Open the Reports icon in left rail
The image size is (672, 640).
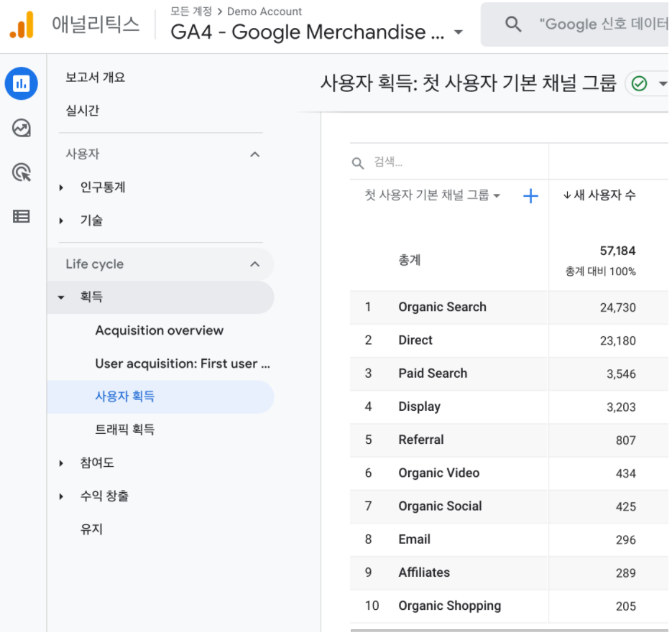pyautogui.click(x=22, y=83)
